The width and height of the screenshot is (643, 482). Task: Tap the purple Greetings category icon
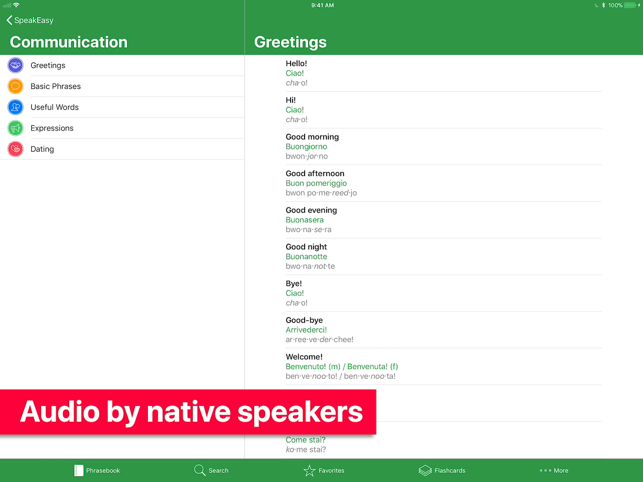point(15,65)
